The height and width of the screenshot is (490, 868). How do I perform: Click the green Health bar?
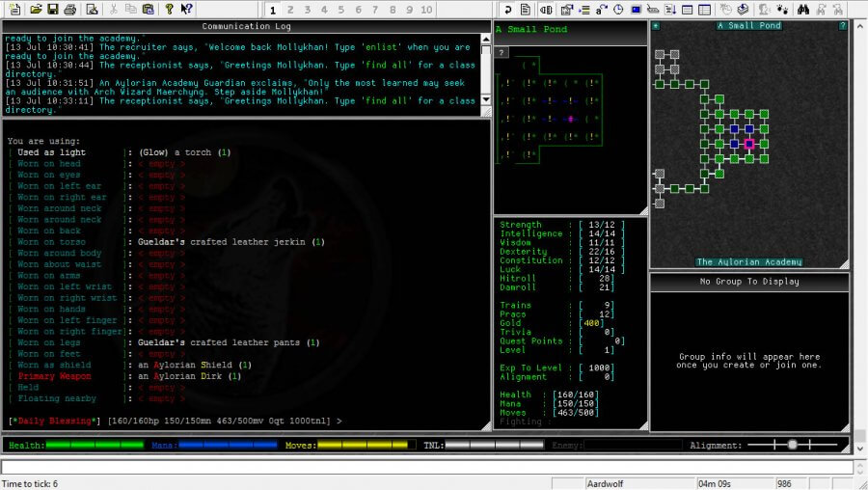[96, 445]
